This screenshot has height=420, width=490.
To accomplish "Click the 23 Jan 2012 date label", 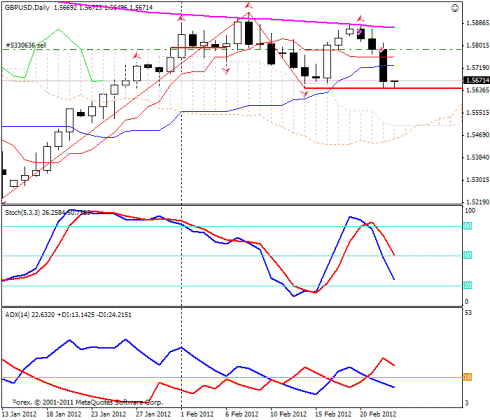I will pos(109,414).
